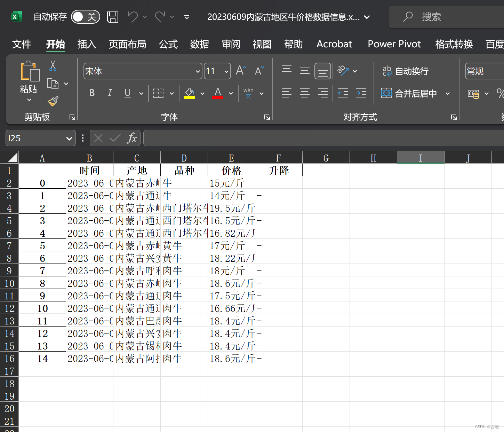
Task: Toggle Underline formatting
Action: [128, 93]
